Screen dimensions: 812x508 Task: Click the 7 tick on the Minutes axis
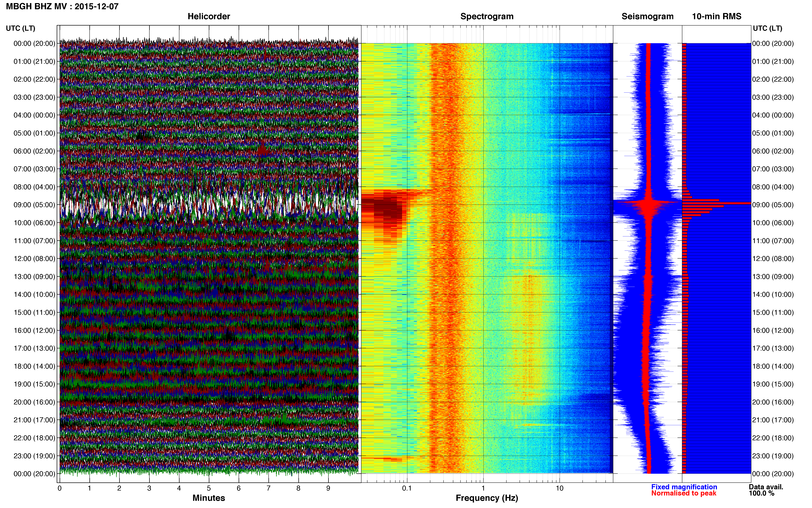[x=269, y=488]
